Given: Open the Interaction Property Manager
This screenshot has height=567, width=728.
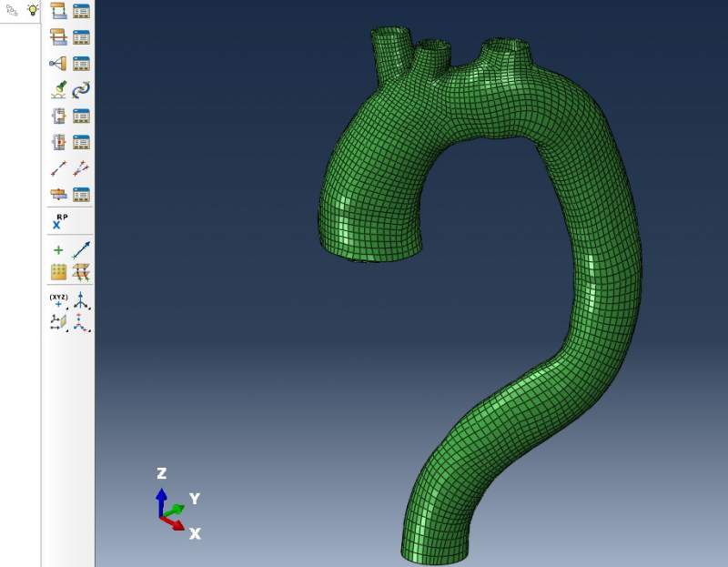Looking at the screenshot, I should click(81, 36).
